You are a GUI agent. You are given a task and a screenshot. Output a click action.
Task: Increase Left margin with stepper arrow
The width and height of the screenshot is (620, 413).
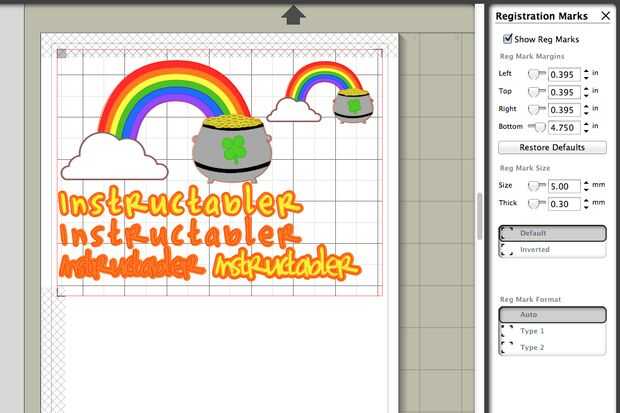(x=586, y=71)
